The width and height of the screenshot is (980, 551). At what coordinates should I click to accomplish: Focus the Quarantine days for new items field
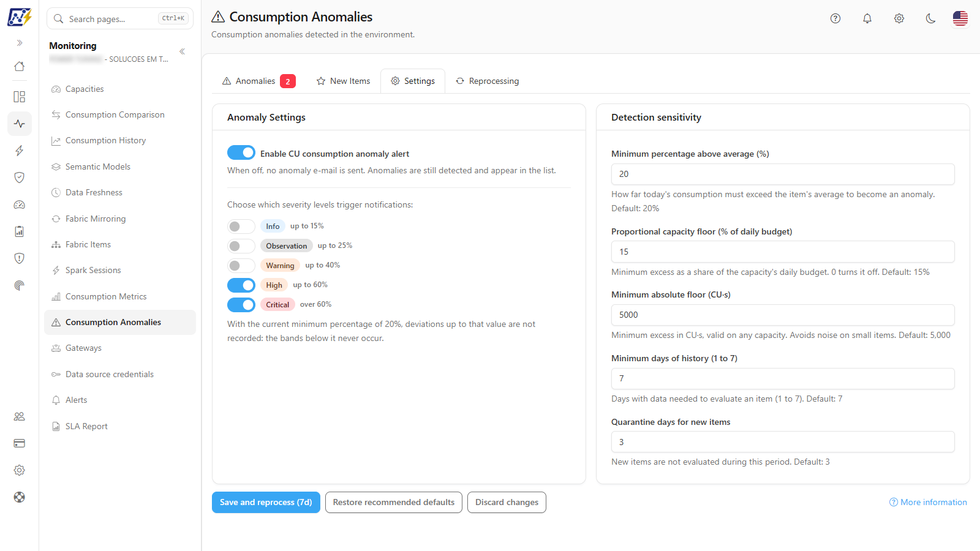783,442
